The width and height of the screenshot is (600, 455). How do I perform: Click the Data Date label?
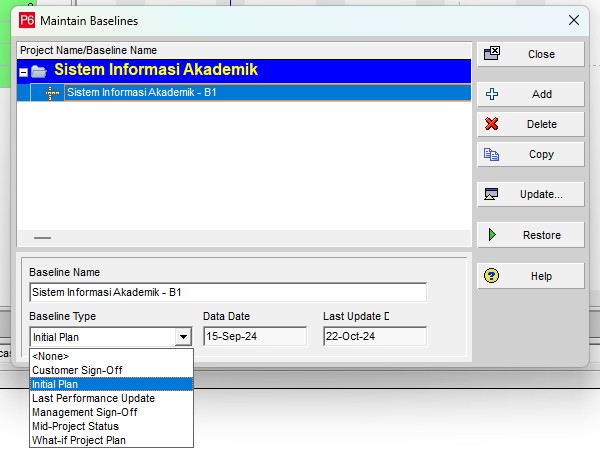pyautogui.click(x=226, y=316)
